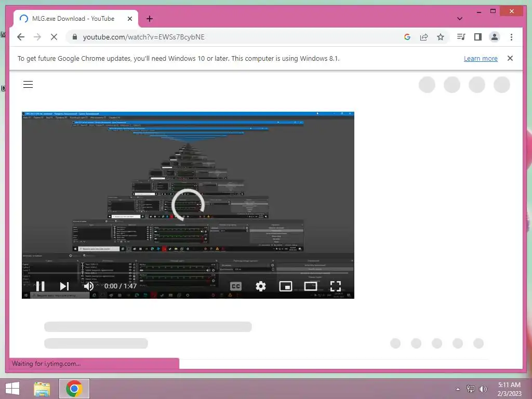Screen dimensions: 532x399
Task: View site information lock icon
Action: pyautogui.click(x=75, y=37)
